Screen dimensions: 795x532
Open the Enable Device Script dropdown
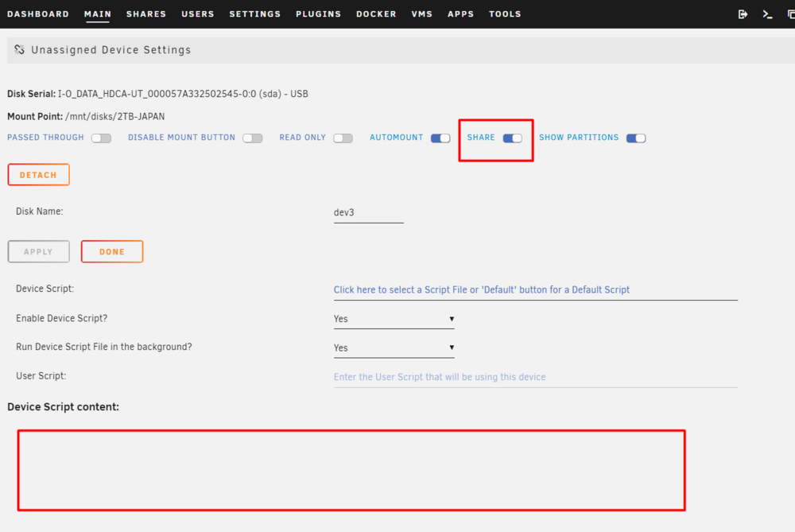394,319
